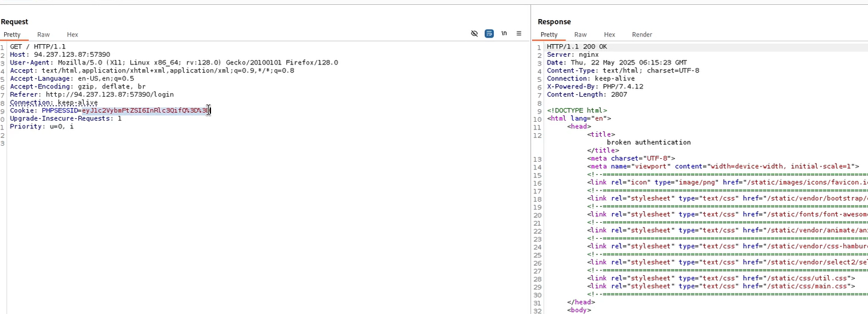
Task: Click the '<html lang="en">' tag
Action: pos(579,118)
